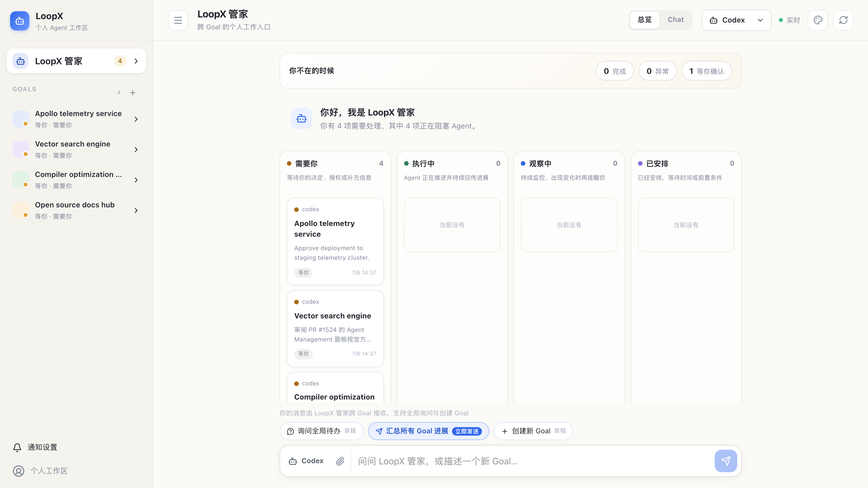
Task: Open the theme palette icon
Action: click(818, 20)
